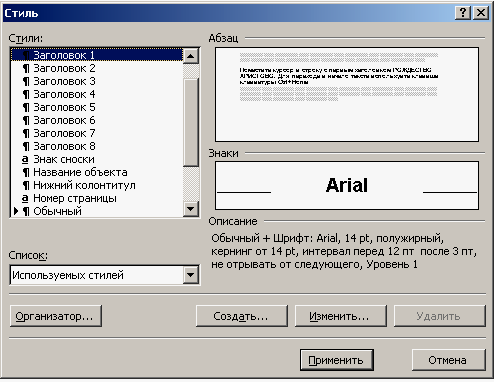This screenshot has width=494, height=382.
Task: Click the styles list scrollbar thumb
Action: click(191, 122)
